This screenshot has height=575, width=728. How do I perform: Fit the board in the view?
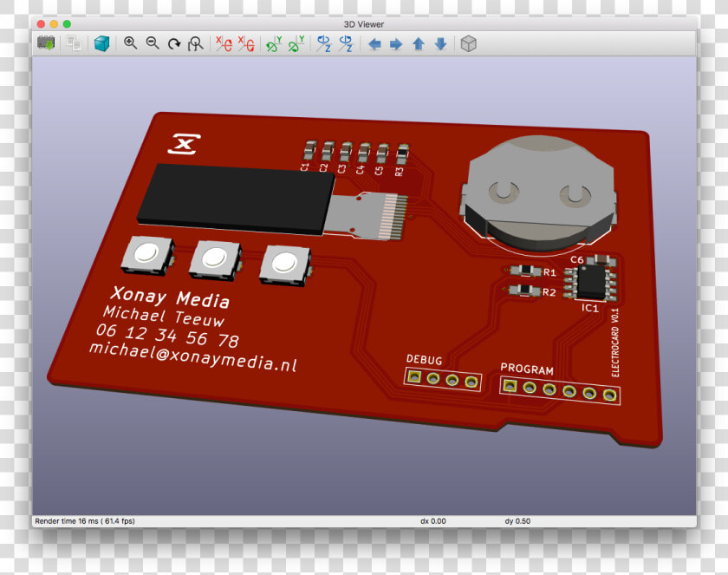196,44
